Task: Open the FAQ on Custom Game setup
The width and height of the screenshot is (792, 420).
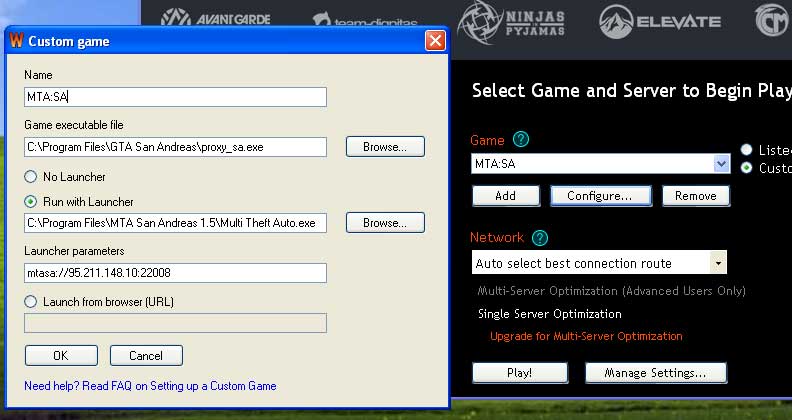Action: click(150, 385)
